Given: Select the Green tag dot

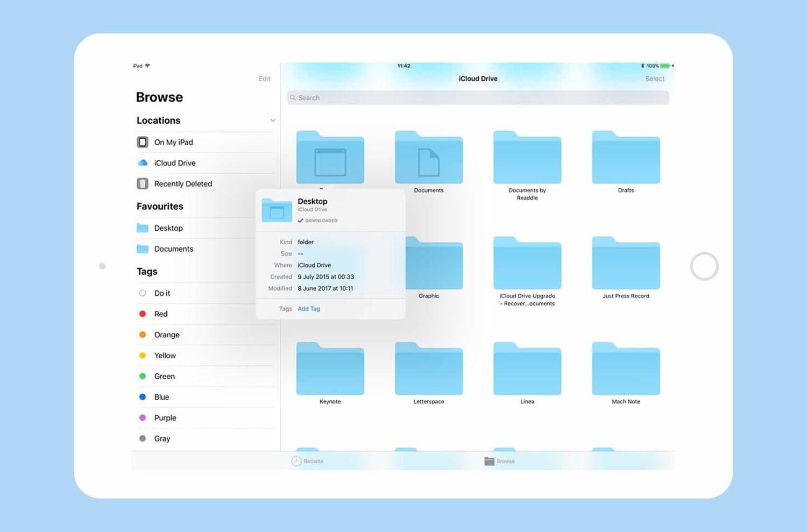Looking at the screenshot, I should pyautogui.click(x=143, y=376).
